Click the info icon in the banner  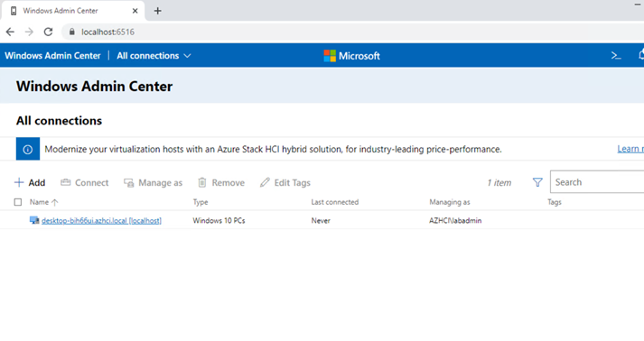27,149
